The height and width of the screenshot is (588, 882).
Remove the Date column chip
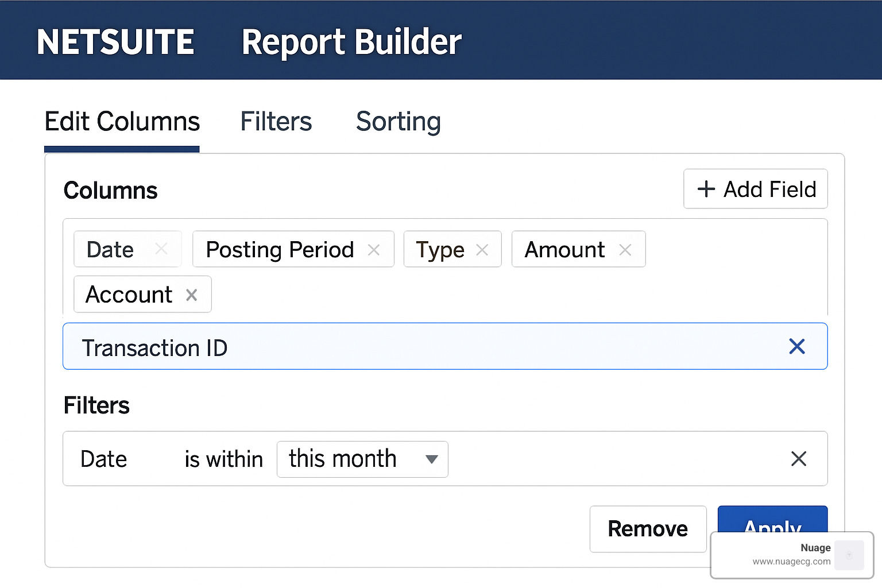pyautogui.click(x=161, y=249)
